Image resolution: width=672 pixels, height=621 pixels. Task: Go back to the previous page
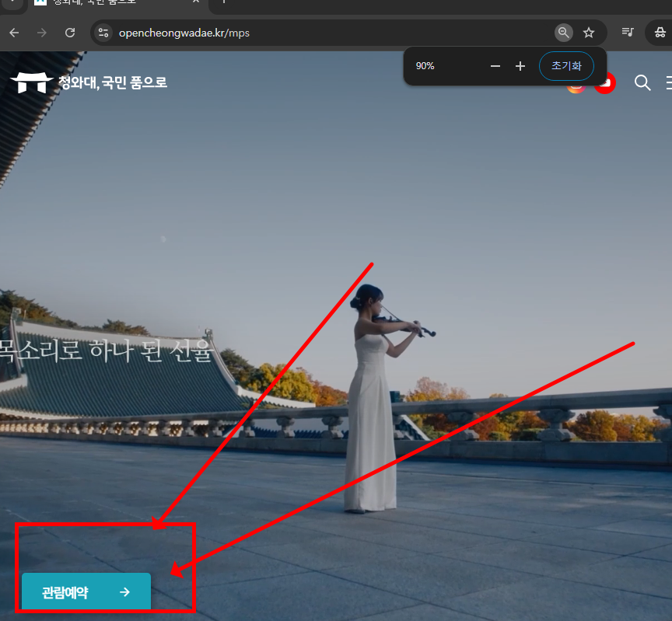[x=14, y=33]
